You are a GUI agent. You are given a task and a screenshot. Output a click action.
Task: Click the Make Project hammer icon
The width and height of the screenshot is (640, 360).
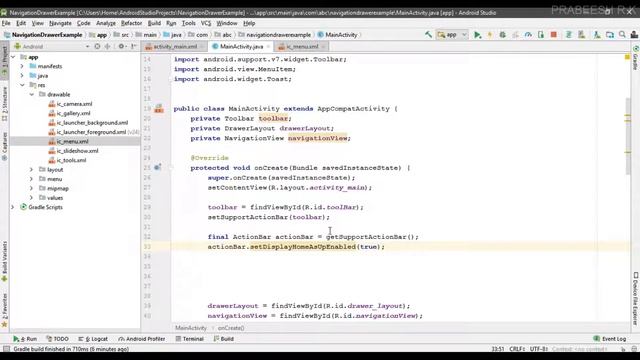coord(428,35)
